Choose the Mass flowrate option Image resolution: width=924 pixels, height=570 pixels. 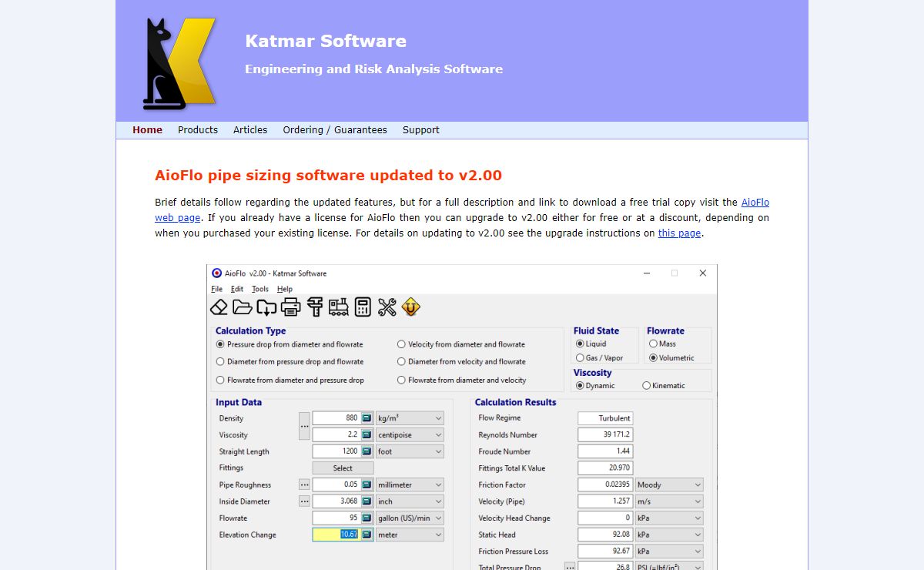click(662, 344)
